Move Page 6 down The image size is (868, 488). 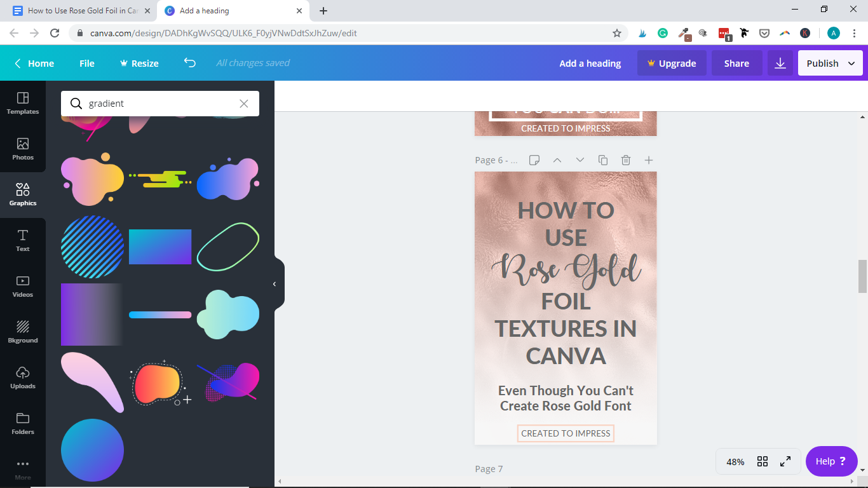(x=580, y=160)
